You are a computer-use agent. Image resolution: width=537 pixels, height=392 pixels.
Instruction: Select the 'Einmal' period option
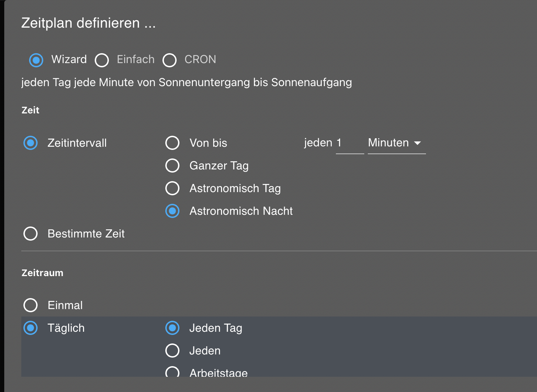pyautogui.click(x=31, y=305)
